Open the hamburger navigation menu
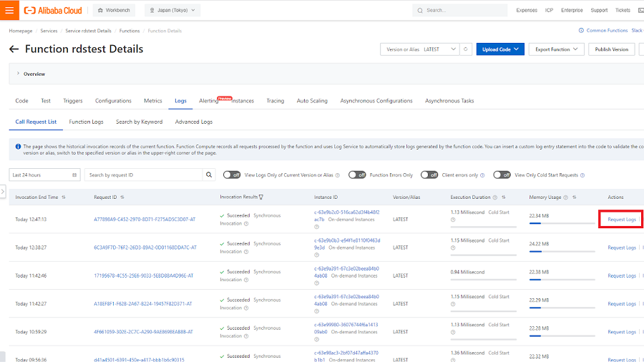The height and width of the screenshot is (362, 644). [x=9, y=11]
